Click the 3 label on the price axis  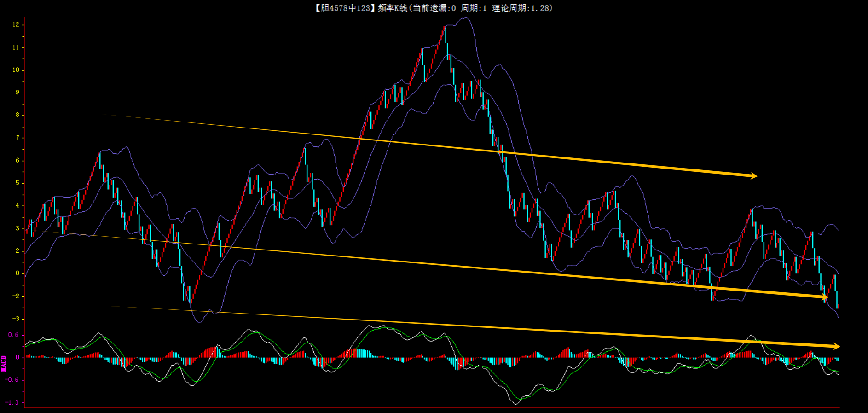click(17, 228)
